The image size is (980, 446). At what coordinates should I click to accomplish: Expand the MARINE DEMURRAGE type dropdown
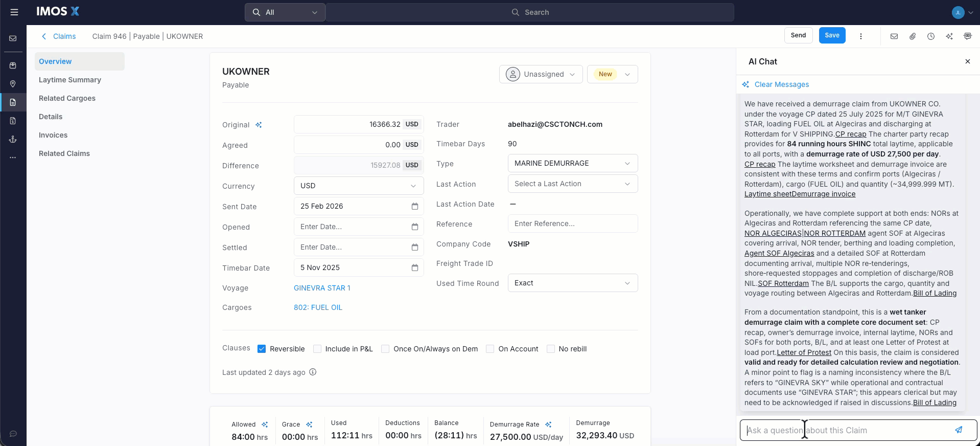572,163
